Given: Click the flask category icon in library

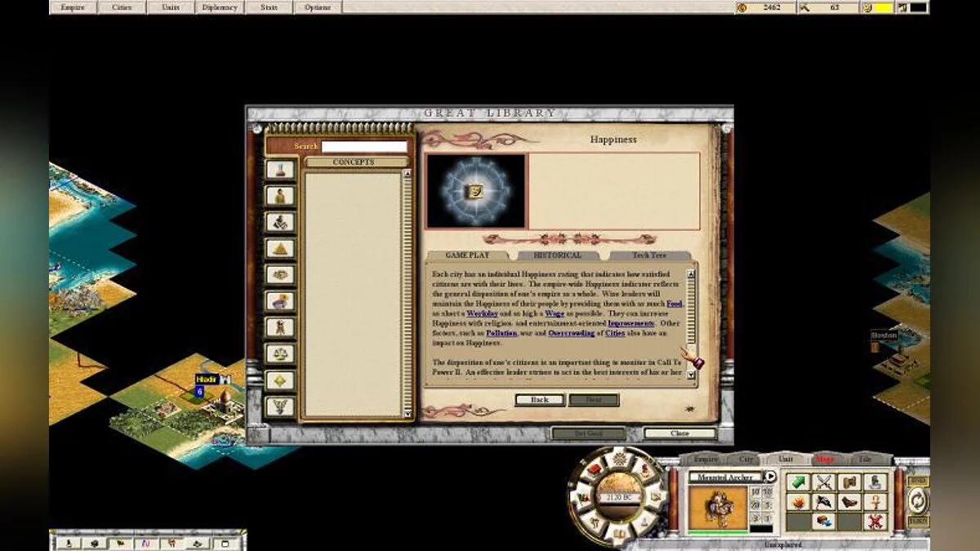Looking at the screenshot, I should click(x=280, y=170).
